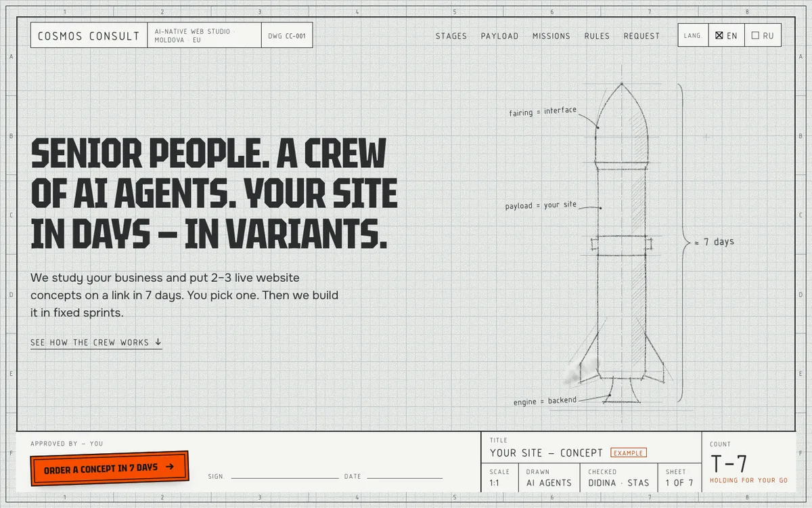Click the 'engine = backend' annotation
This screenshot has width=812, height=508.
545,401
